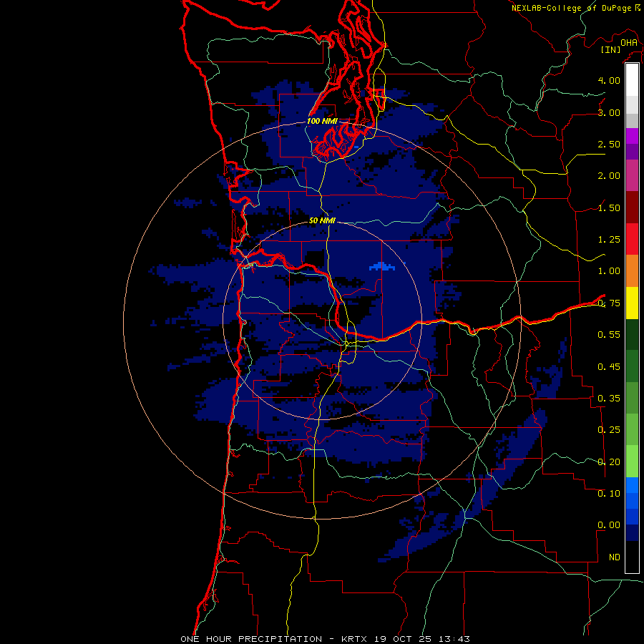Click the "100 NMI" range ring label

coord(322,121)
